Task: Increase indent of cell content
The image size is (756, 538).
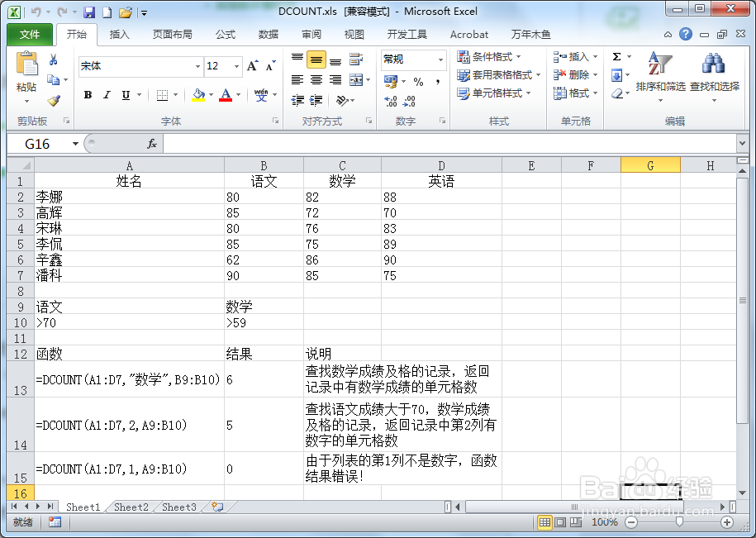Action: click(x=316, y=100)
